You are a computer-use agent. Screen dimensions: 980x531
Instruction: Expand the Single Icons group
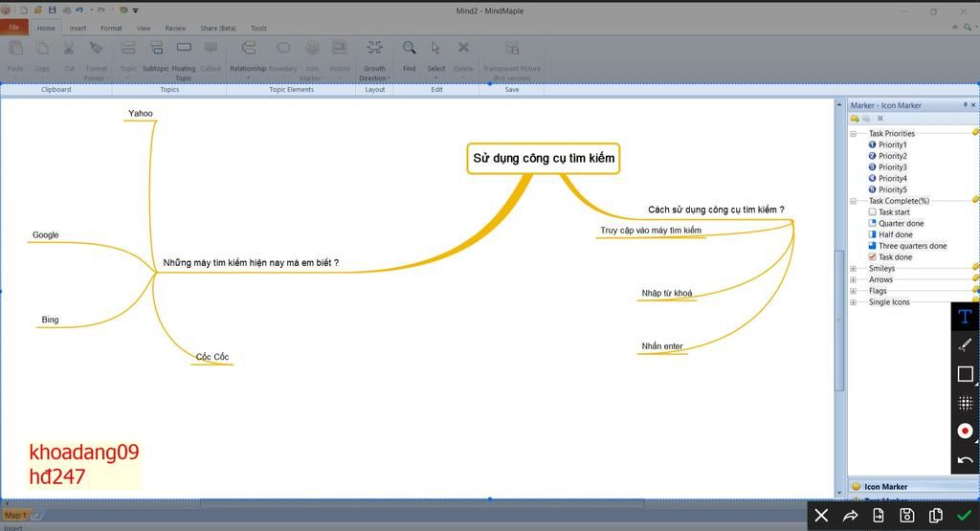point(853,302)
